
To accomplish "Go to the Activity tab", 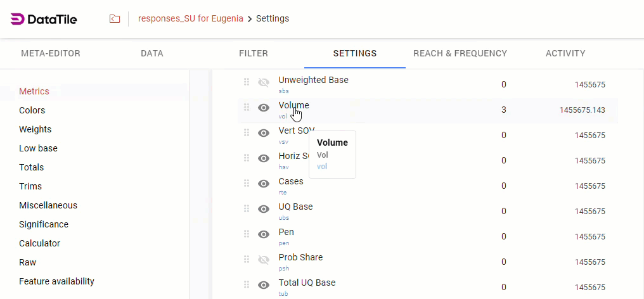I will point(565,53).
